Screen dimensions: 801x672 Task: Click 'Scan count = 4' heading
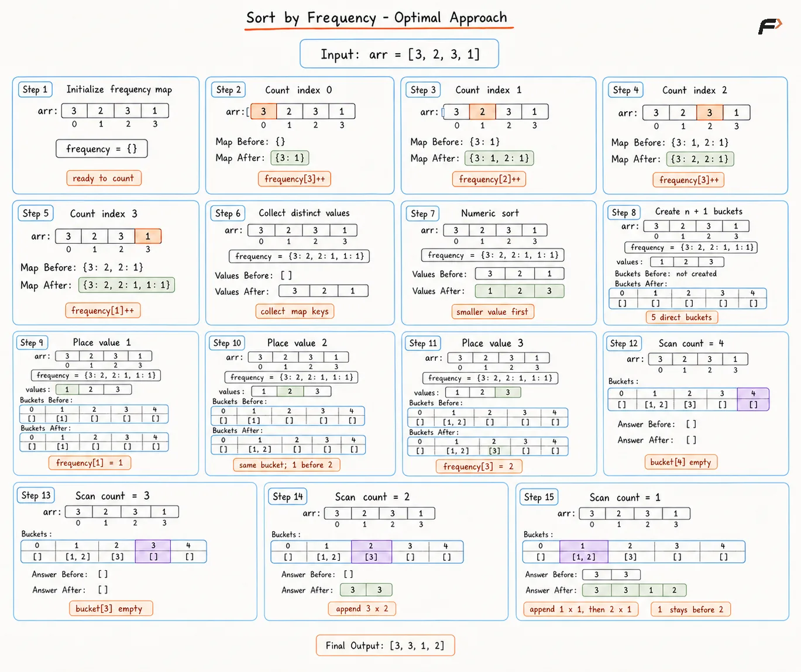coord(691,343)
